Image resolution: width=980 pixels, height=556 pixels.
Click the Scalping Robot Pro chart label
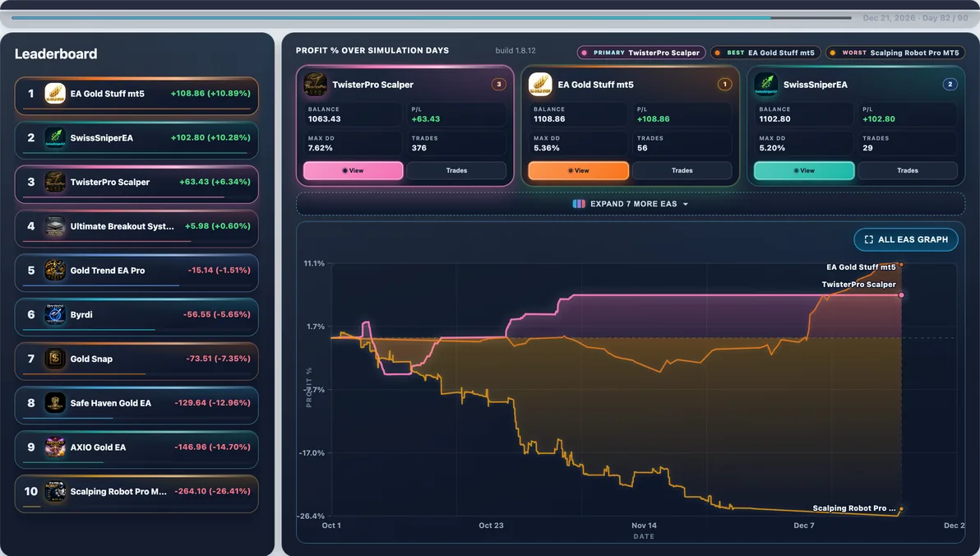point(853,508)
